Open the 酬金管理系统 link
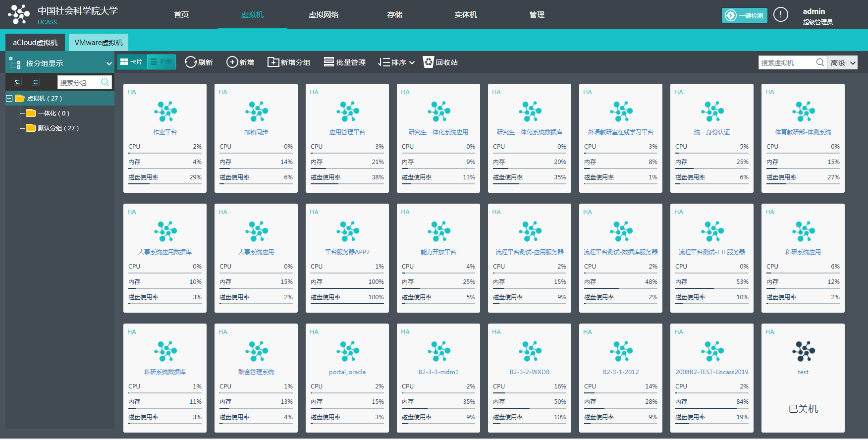 256,372
